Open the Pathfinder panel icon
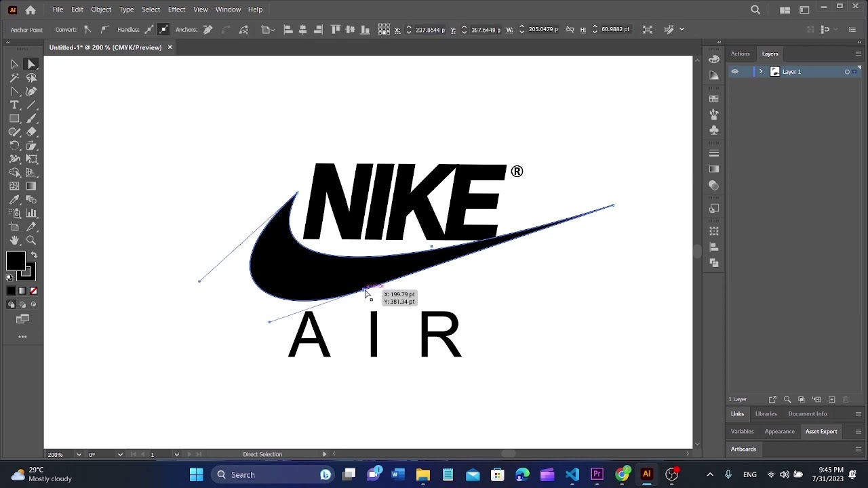The image size is (868, 488). coord(714,263)
